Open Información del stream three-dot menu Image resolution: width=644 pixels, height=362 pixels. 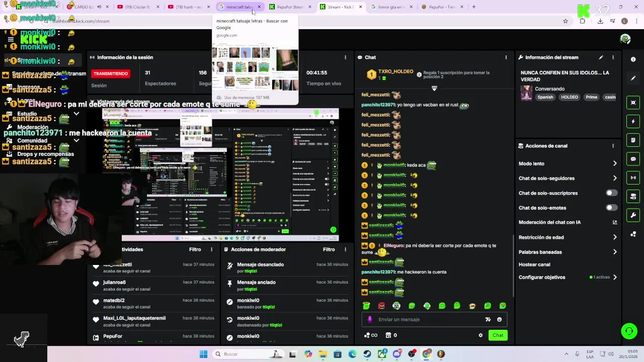(613, 57)
